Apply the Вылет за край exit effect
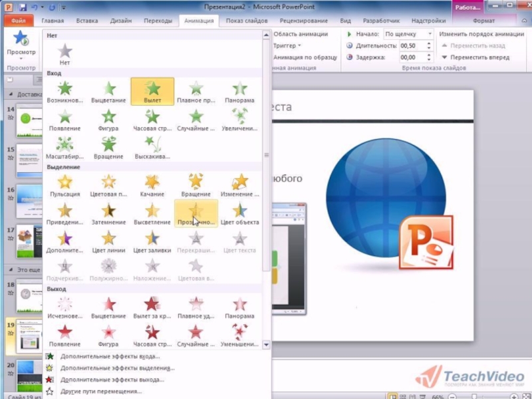Image resolution: width=532 pixels, height=399 pixels. [152, 307]
